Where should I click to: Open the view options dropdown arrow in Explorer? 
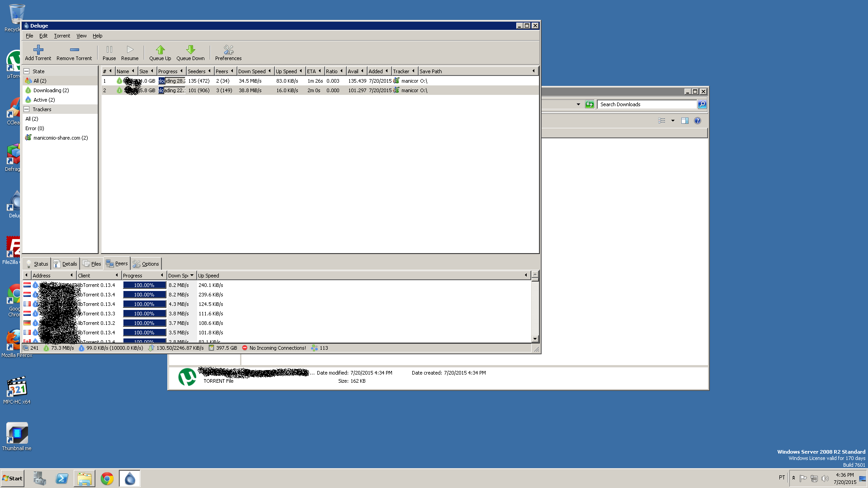tap(673, 121)
